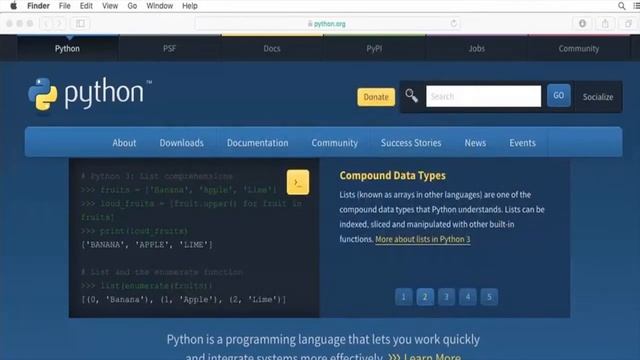Image resolution: width=640 pixels, height=360 pixels.
Task: Click the python.org address bar
Action: coord(327,24)
